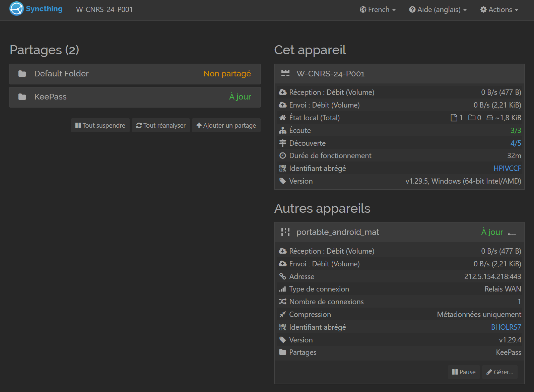Click the Envoi icon under portable_android_mat
Viewport: 534px width, 392px height.
pos(283,264)
